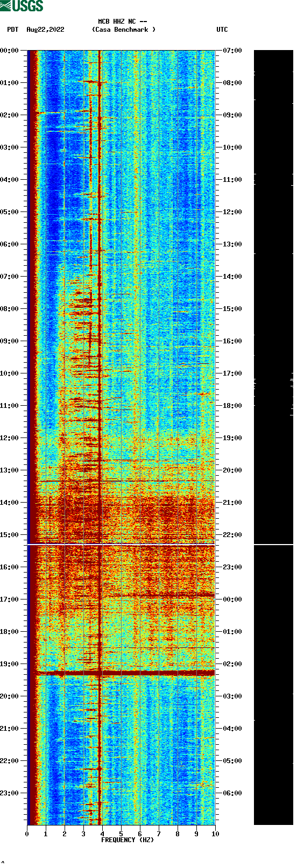Click the 18:00 PDT time label
The height and width of the screenshot is (868, 297).
(x=10, y=632)
